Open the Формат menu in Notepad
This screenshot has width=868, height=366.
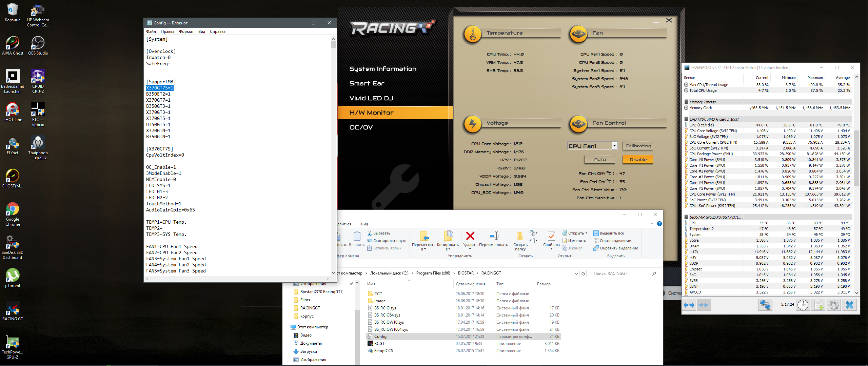tap(186, 32)
